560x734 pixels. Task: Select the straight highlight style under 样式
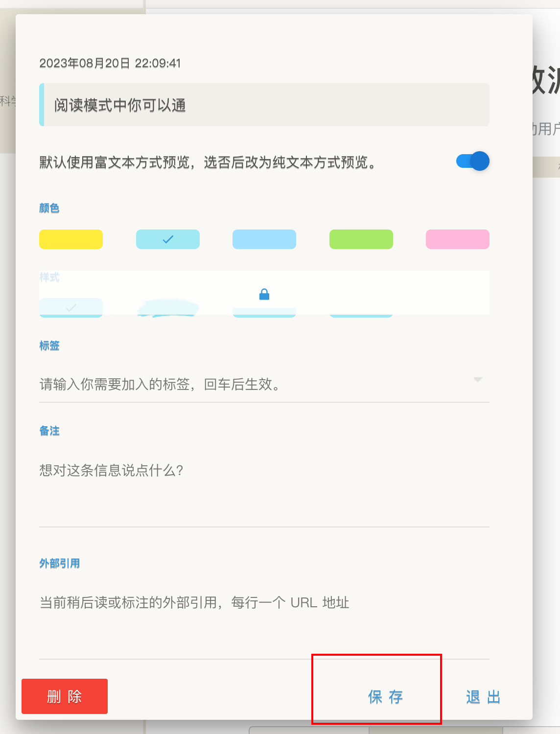(x=70, y=307)
